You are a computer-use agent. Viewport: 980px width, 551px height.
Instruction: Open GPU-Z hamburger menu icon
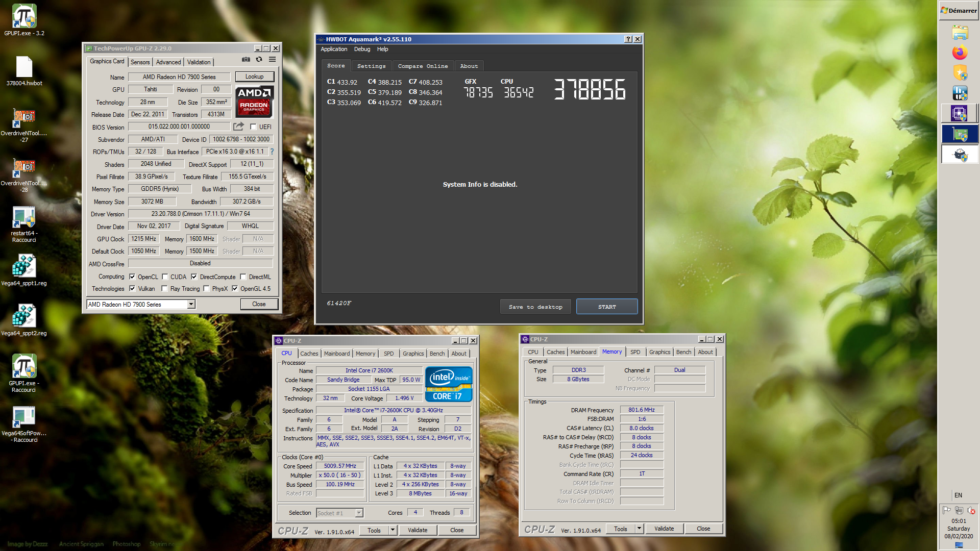273,60
